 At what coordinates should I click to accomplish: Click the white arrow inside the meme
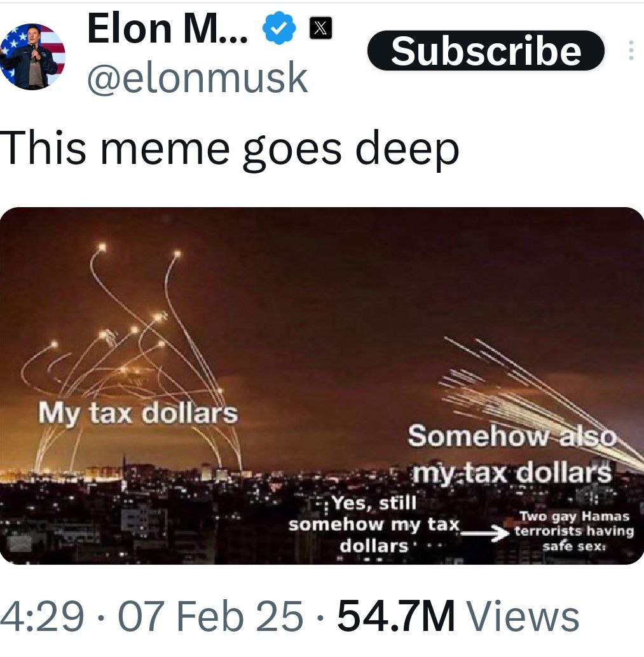point(486,533)
